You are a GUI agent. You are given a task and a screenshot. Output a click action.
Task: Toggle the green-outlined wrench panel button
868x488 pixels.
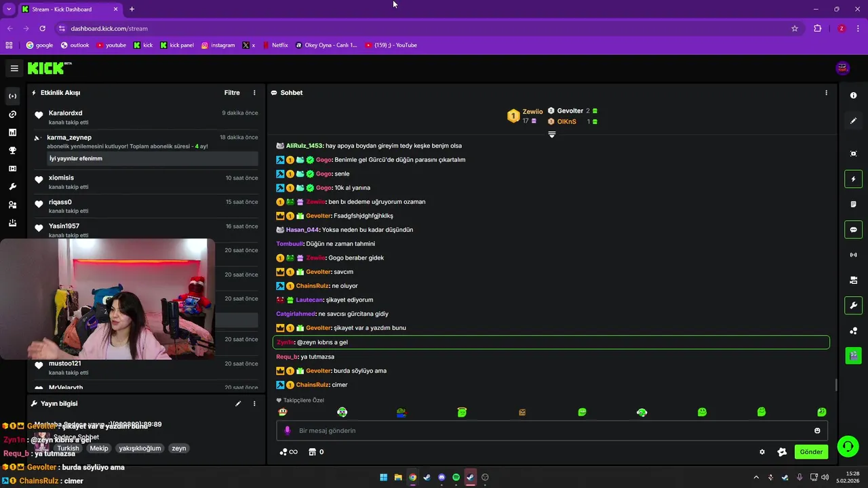pyautogui.click(x=853, y=306)
